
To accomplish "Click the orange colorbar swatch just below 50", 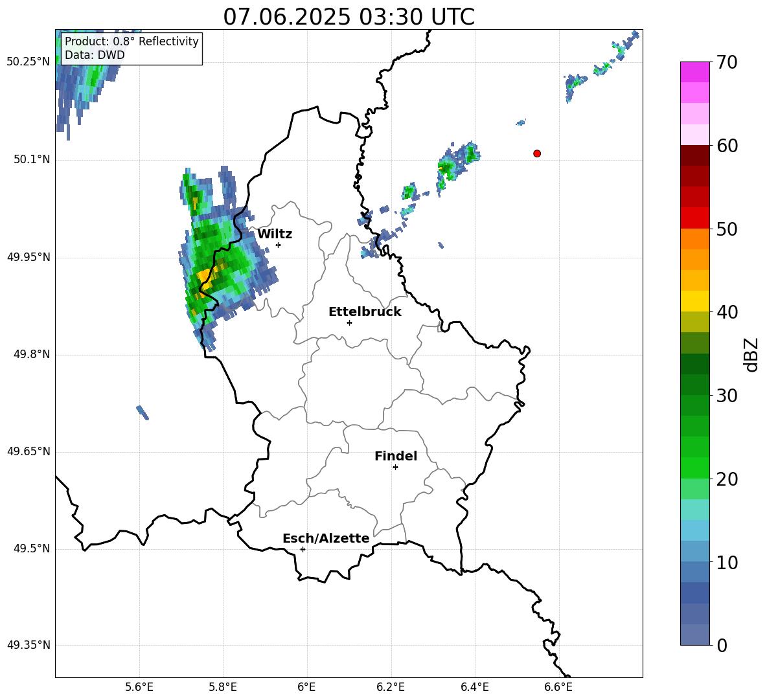I will 694,238.
